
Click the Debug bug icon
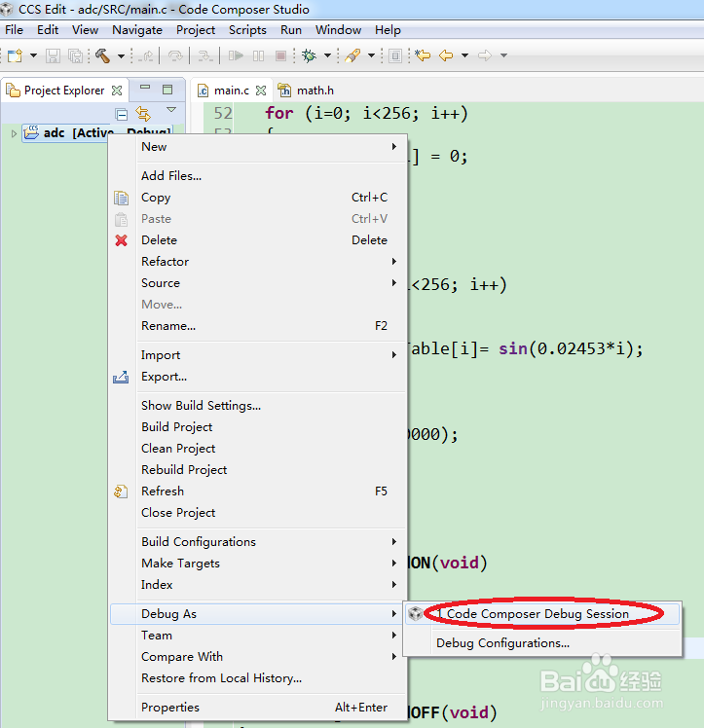tap(309, 55)
